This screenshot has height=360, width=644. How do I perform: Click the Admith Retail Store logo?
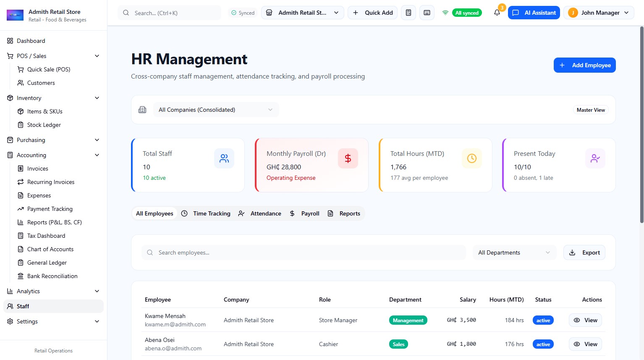point(15,16)
